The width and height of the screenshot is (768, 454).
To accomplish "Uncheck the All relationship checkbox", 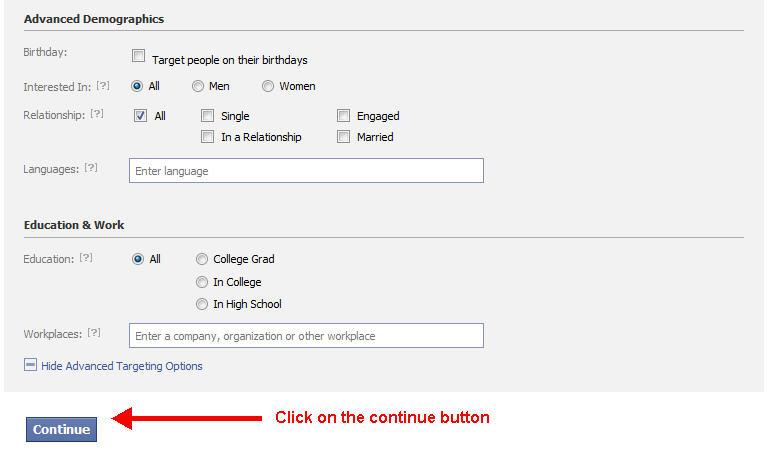I will [x=140, y=116].
